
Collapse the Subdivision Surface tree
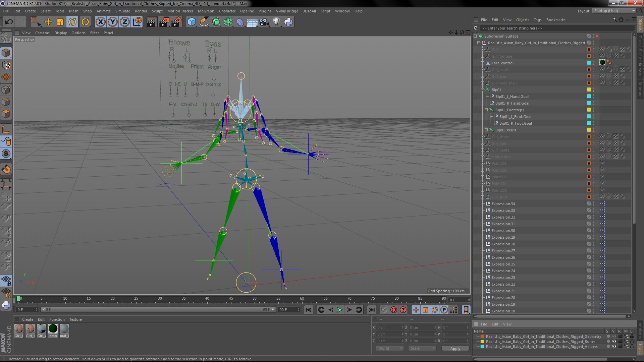click(x=475, y=36)
